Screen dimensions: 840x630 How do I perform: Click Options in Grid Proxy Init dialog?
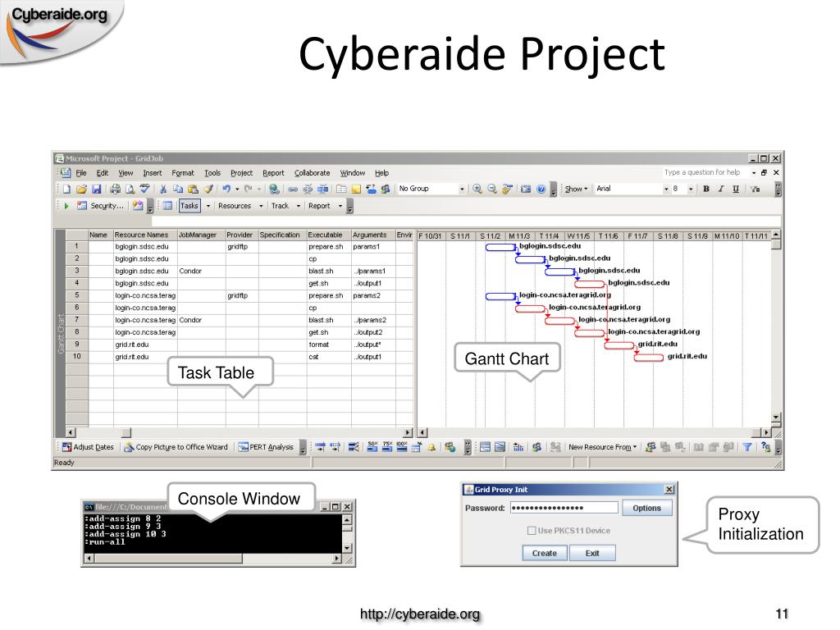(x=646, y=508)
